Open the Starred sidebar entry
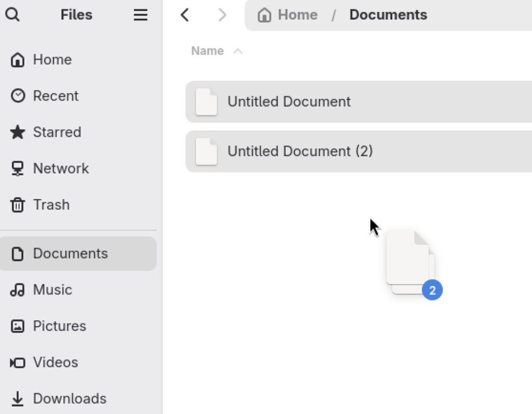This screenshot has width=532, height=414. pos(78,132)
